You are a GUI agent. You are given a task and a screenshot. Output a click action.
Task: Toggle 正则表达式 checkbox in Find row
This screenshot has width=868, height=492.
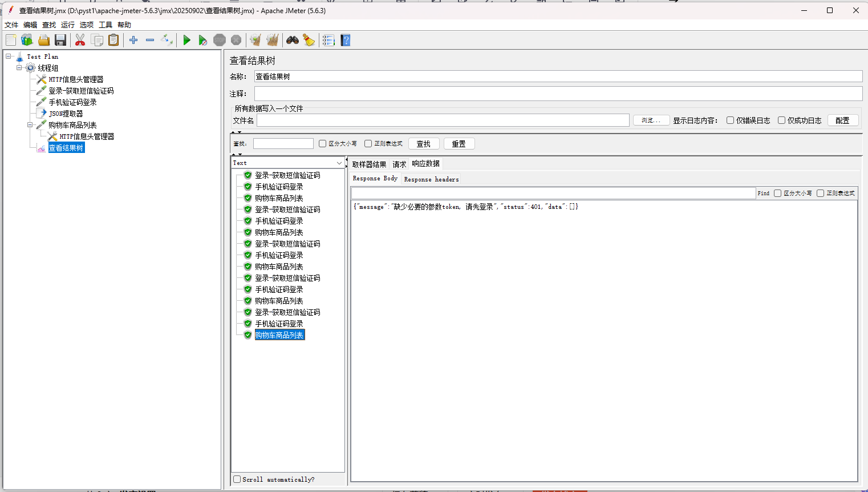[820, 193]
